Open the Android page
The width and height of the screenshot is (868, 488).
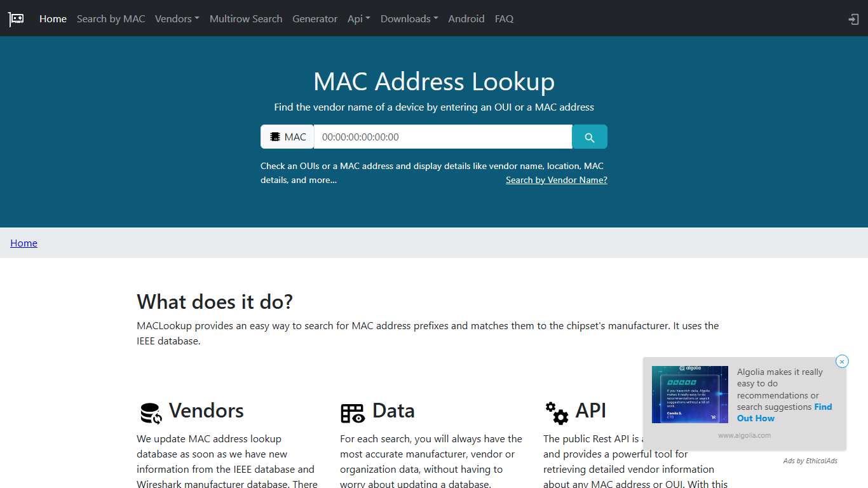coord(466,18)
